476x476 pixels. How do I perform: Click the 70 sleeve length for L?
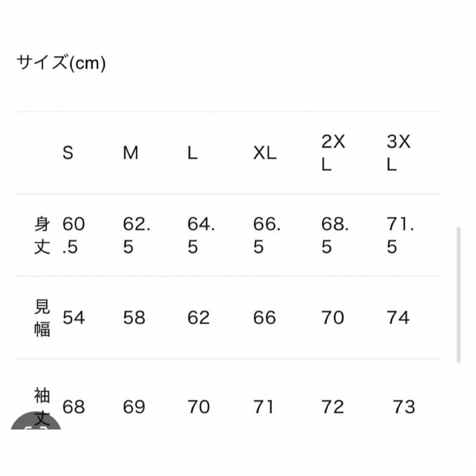[x=198, y=407]
